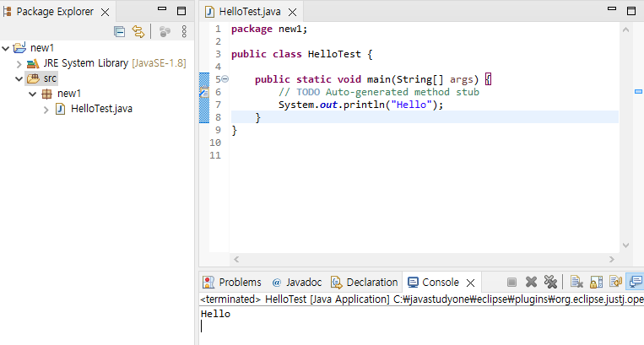
Task: Collapse the new1 package node
Action: 33,94
